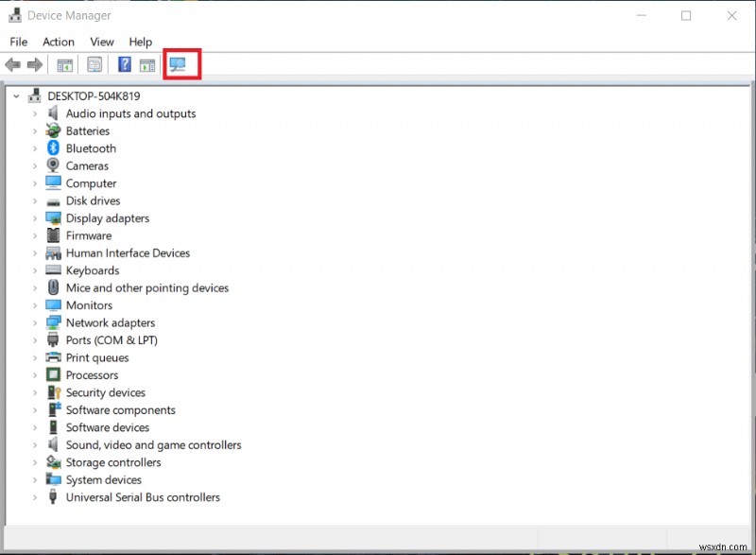
Task: Click the Help toolbar icon
Action: pos(124,64)
